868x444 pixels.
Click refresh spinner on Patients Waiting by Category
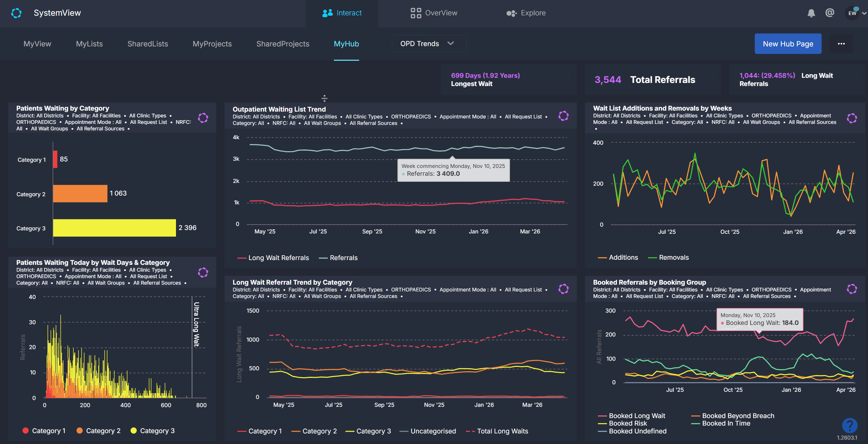point(203,118)
